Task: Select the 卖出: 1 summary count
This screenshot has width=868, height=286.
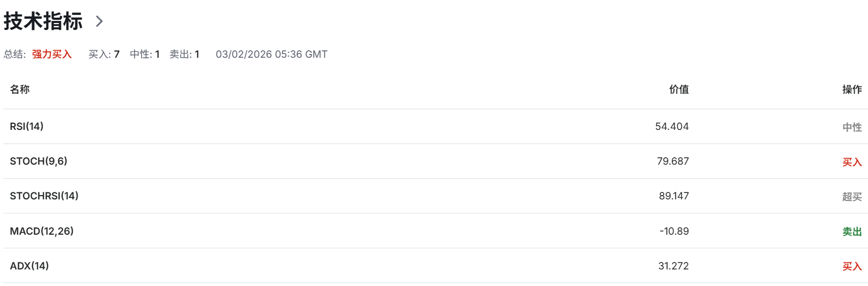Action: click(x=184, y=55)
